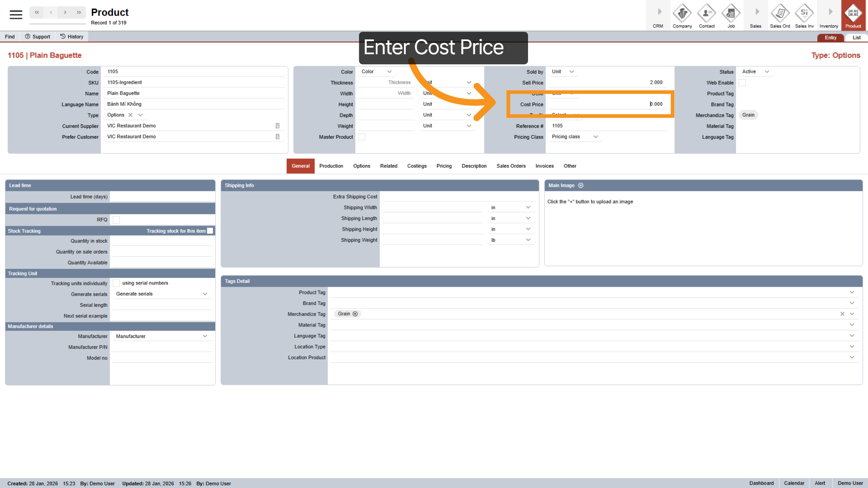Enable tracking stock for this item
The height and width of the screenshot is (488, 868).
click(x=210, y=231)
